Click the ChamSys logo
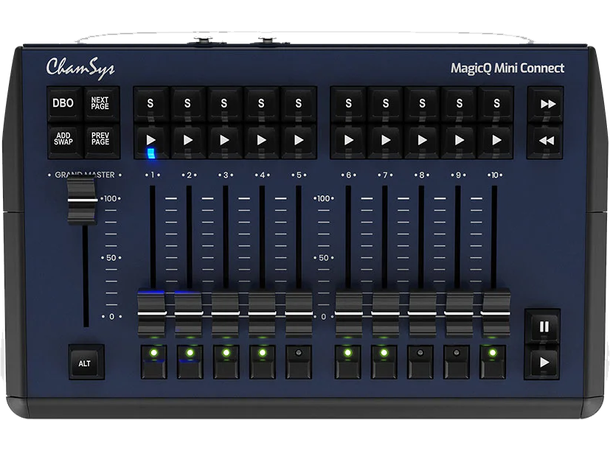The width and height of the screenshot is (610, 450). (x=81, y=68)
